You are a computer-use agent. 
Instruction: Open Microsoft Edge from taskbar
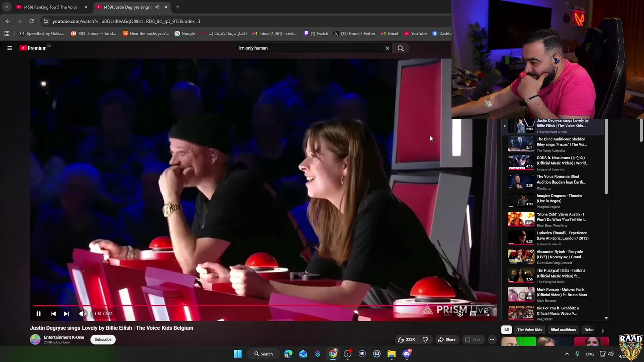[288, 354]
